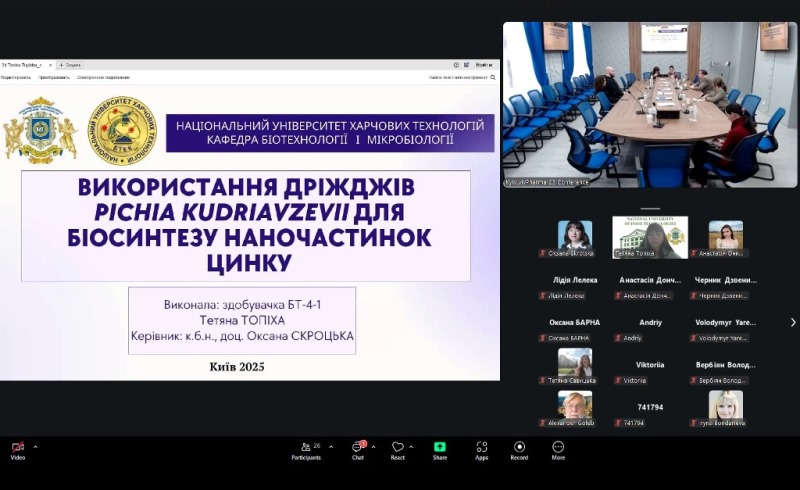Open the video options arrow
Image resolution: width=800 pixels, height=490 pixels.
(x=35, y=447)
